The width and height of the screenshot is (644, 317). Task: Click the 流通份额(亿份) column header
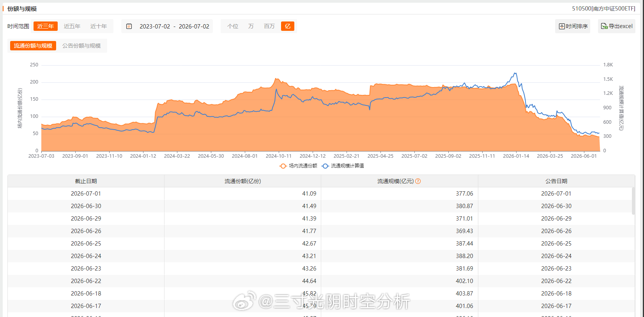(x=242, y=181)
